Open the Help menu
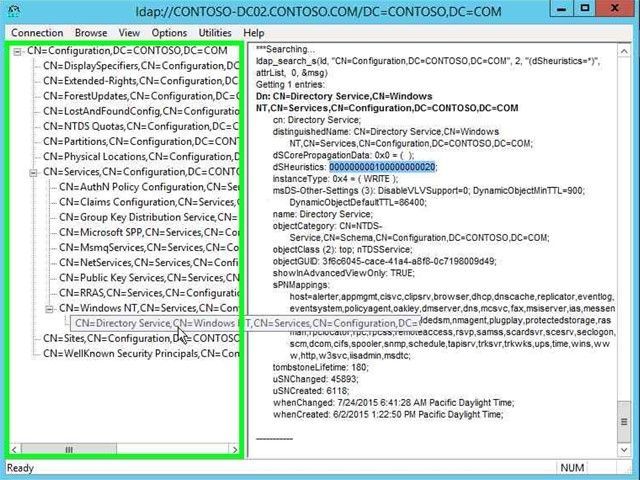Image resolution: width=640 pixels, height=480 pixels. click(x=254, y=33)
